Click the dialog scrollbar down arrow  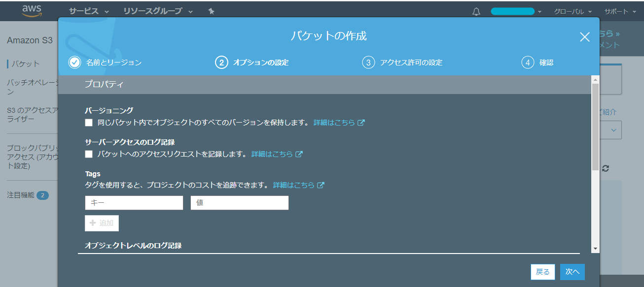point(595,249)
